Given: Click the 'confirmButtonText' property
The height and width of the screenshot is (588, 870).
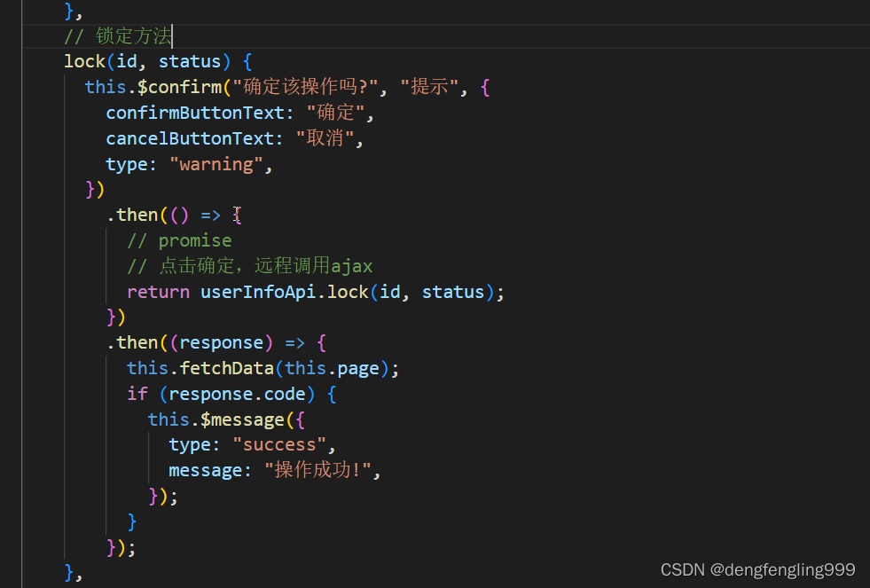Looking at the screenshot, I should [195, 113].
